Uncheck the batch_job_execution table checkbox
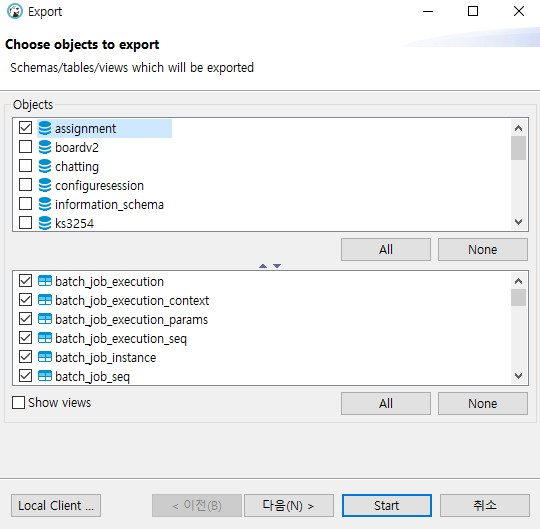The height and width of the screenshot is (529, 540). click(25, 280)
